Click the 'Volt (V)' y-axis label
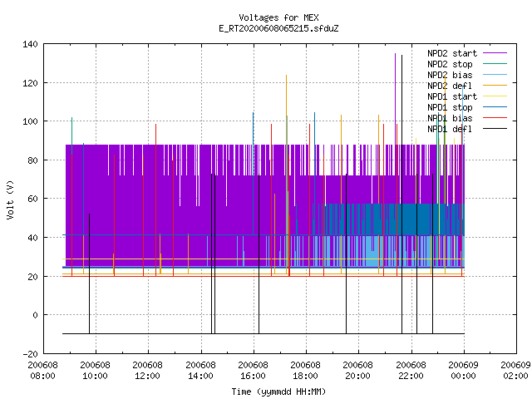Screen dimensions: 532x399 [10, 199]
